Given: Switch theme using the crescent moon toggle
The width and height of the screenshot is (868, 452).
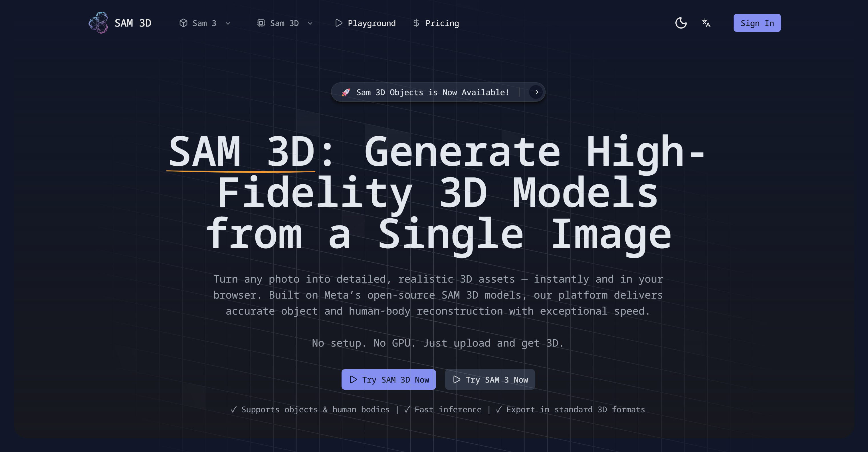Looking at the screenshot, I should [681, 23].
